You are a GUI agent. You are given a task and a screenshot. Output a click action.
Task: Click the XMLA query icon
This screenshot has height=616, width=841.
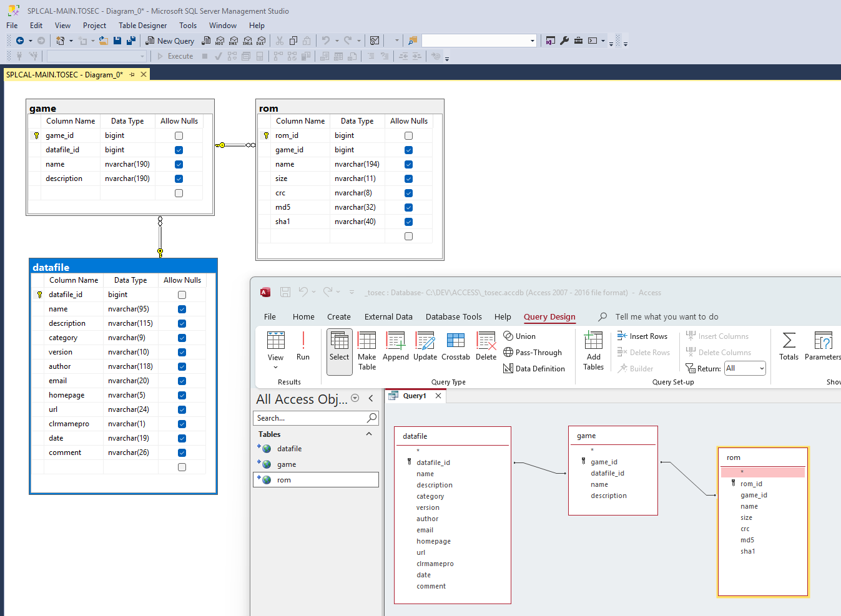pyautogui.click(x=248, y=41)
